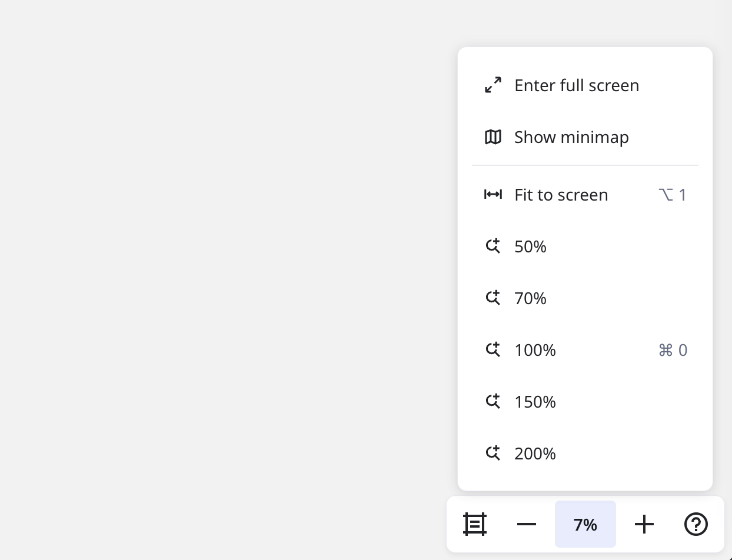Choose Fit to screen option
Image resolution: width=732 pixels, height=560 pixels.
tap(561, 195)
